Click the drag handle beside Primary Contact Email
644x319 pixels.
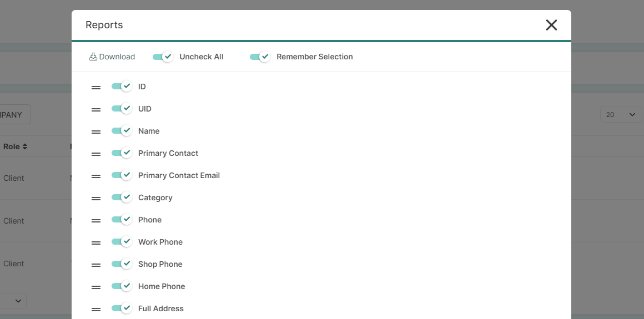(x=95, y=176)
